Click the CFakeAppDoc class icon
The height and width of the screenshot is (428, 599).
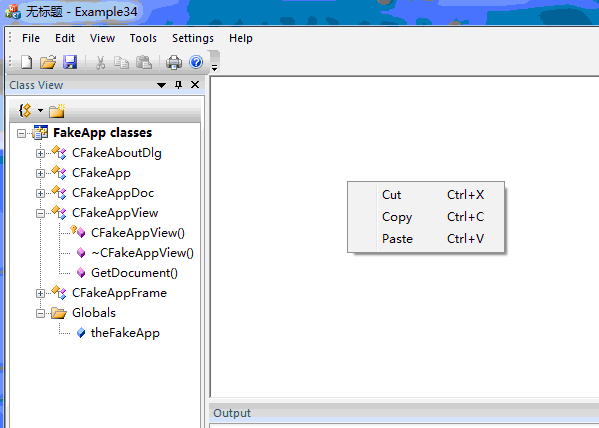click(59, 193)
